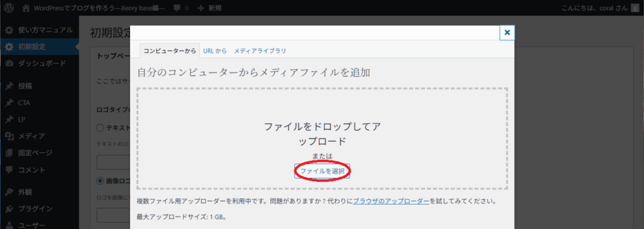Viewport: 644px width, 229px height.
Task: Click the plus icon beside 新規
Action: [x=201, y=8]
